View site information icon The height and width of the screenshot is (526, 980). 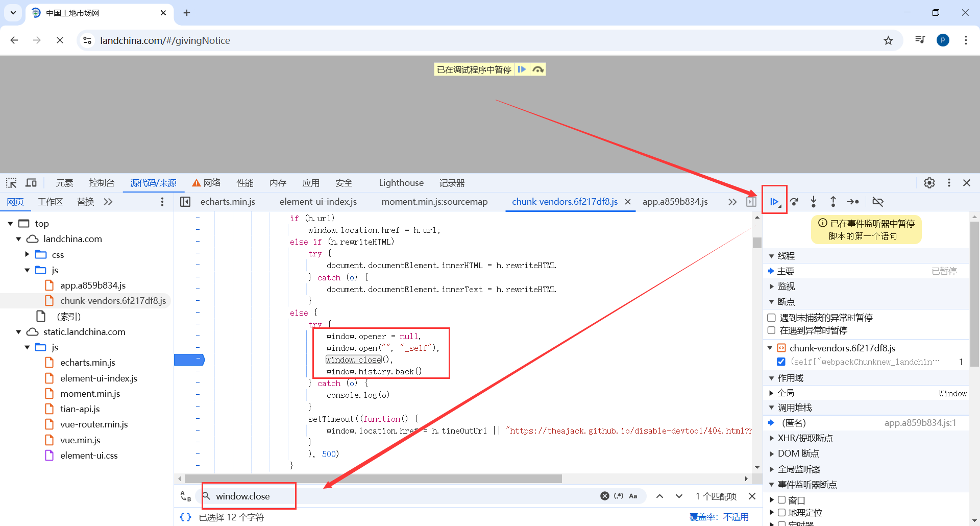click(x=87, y=40)
